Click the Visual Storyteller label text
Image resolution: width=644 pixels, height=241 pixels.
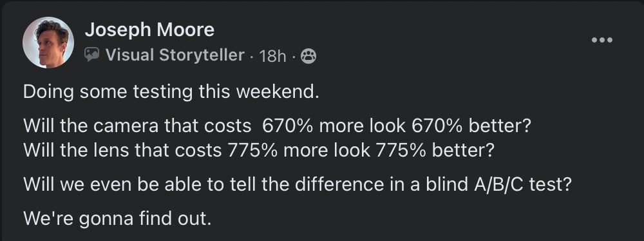point(175,55)
